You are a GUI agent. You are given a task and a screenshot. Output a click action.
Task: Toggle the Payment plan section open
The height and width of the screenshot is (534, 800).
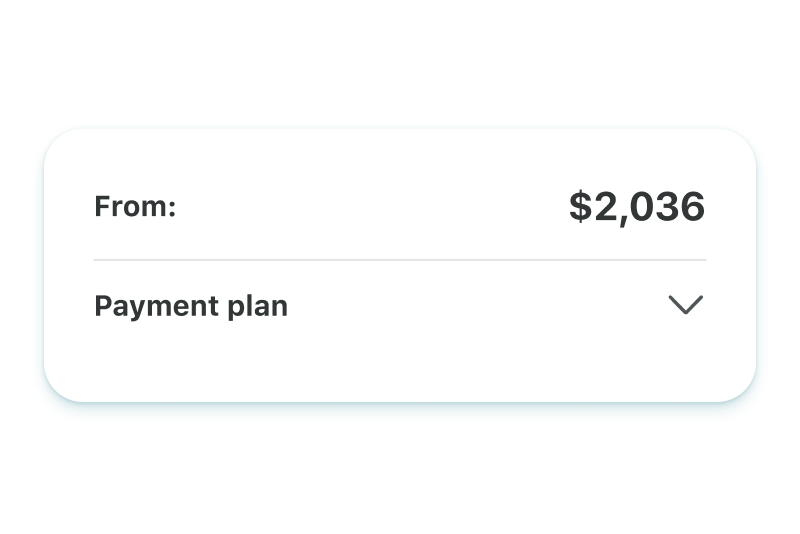tap(685, 305)
